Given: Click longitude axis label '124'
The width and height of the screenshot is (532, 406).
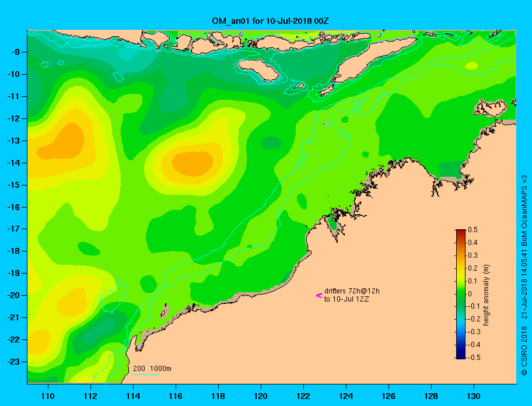Looking at the screenshot, I should click(346, 396).
